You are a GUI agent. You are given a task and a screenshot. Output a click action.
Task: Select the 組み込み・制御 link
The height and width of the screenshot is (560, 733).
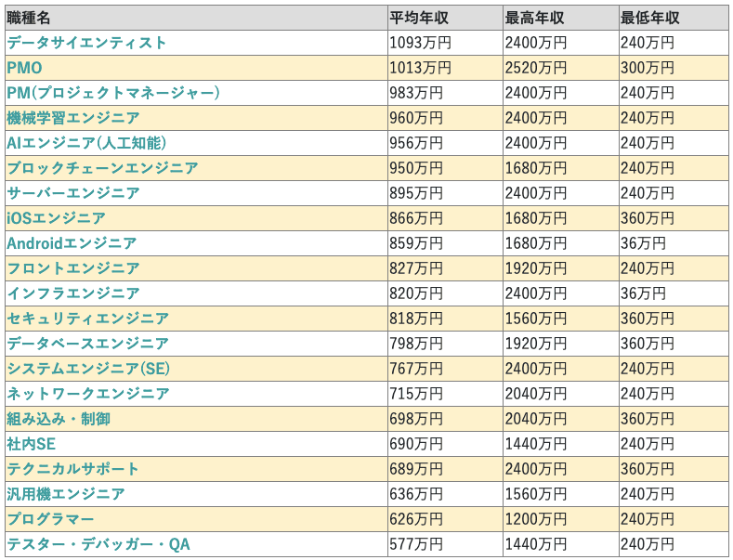(x=59, y=419)
